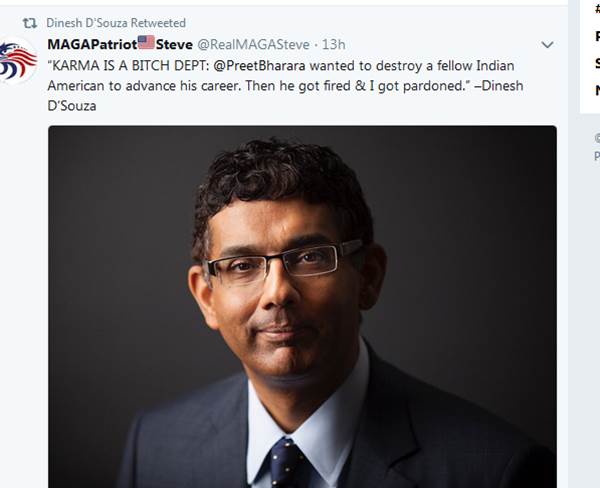Open the tweet by clicking KARMA quote text
This screenshot has height=488, width=600.
point(285,86)
